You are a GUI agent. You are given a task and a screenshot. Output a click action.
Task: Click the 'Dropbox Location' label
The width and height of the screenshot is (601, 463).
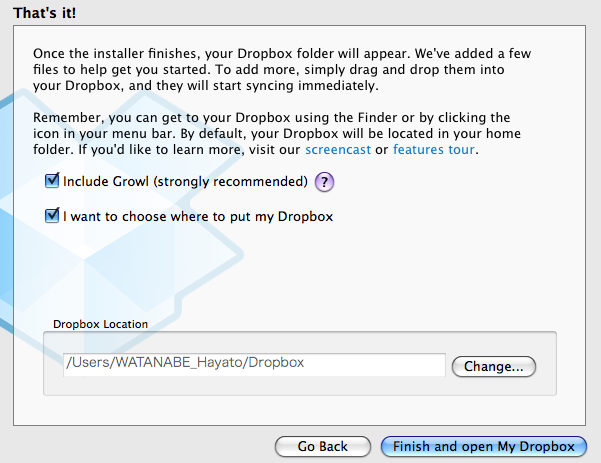coord(100,324)
